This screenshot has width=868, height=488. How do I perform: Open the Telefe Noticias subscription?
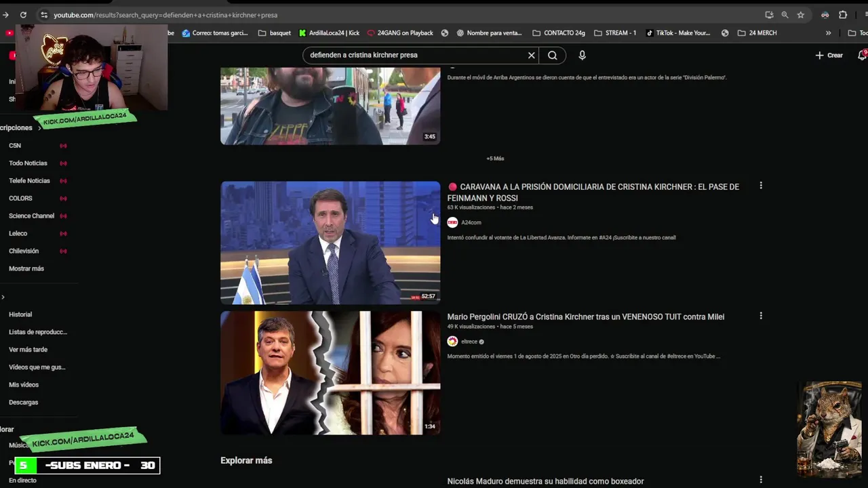click(x=29, y=181)
